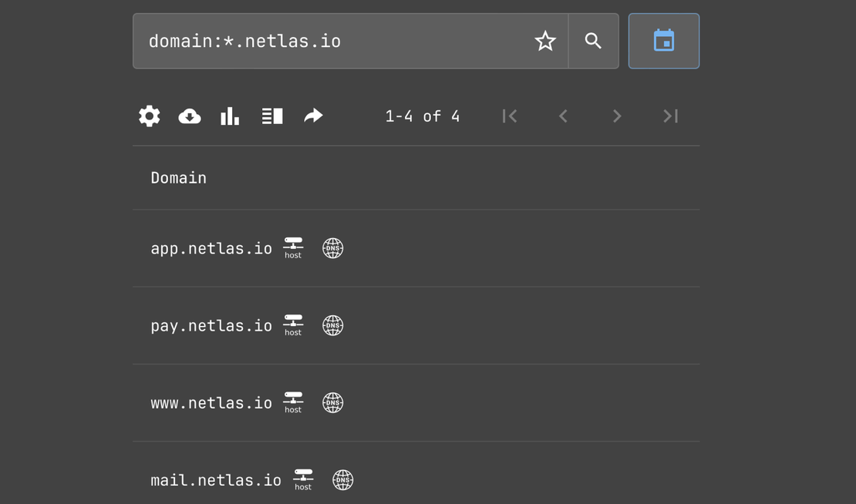View host details for app.netlas.io
The width and height of the screenshot is (856, 504).
point(293,248)
